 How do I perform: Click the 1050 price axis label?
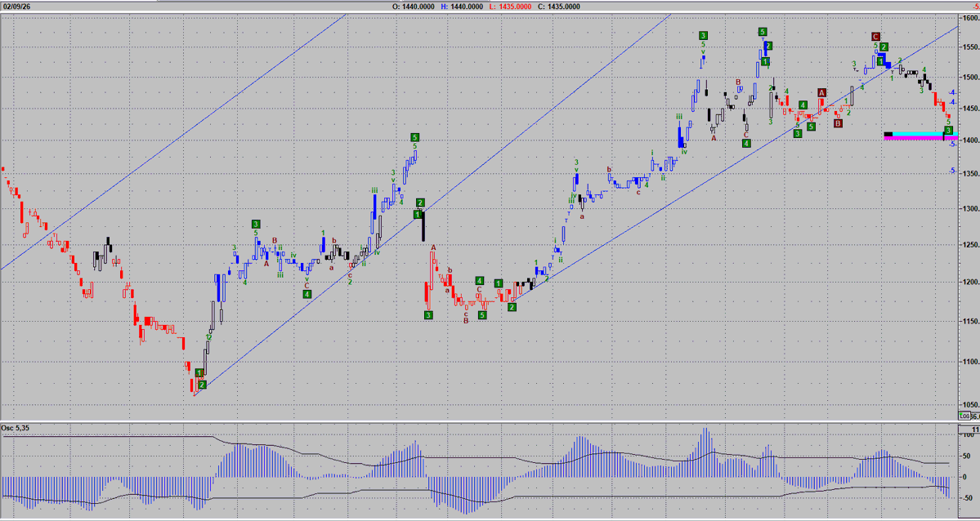point(971,404)
